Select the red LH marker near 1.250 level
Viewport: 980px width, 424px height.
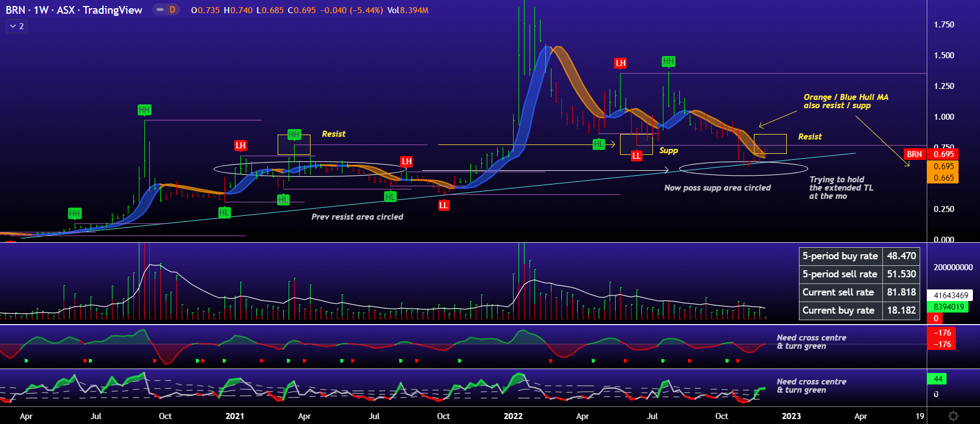tap(621, 63)
